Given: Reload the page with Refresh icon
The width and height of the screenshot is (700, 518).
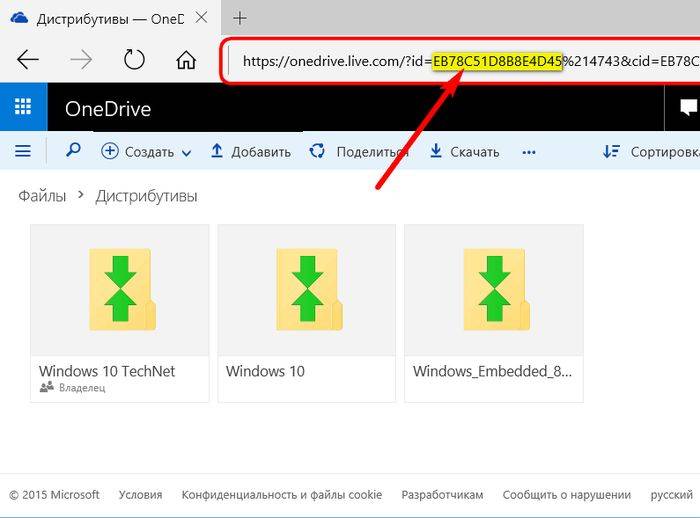Looking at the screenshot, I should (134, 59).
